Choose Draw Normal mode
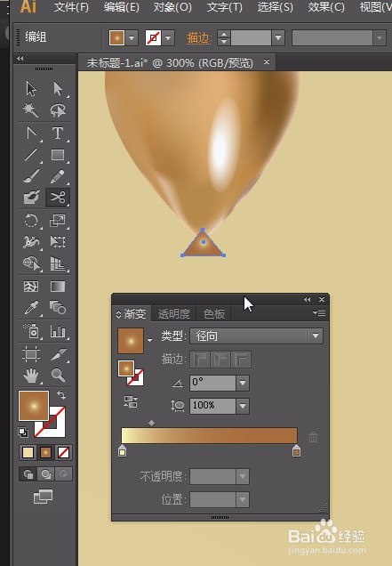This screenshot has width=392, height=566. pyautogui.click(x=28, y=474)
